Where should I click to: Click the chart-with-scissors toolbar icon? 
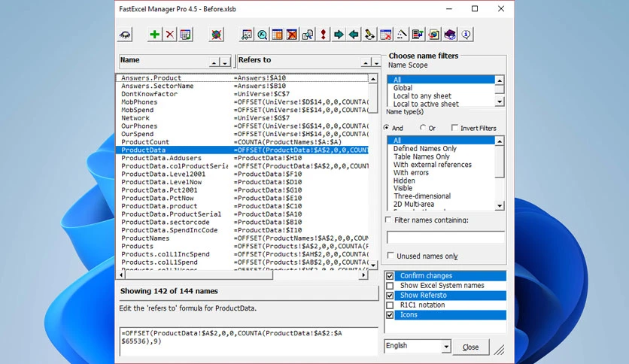(246, 35)
